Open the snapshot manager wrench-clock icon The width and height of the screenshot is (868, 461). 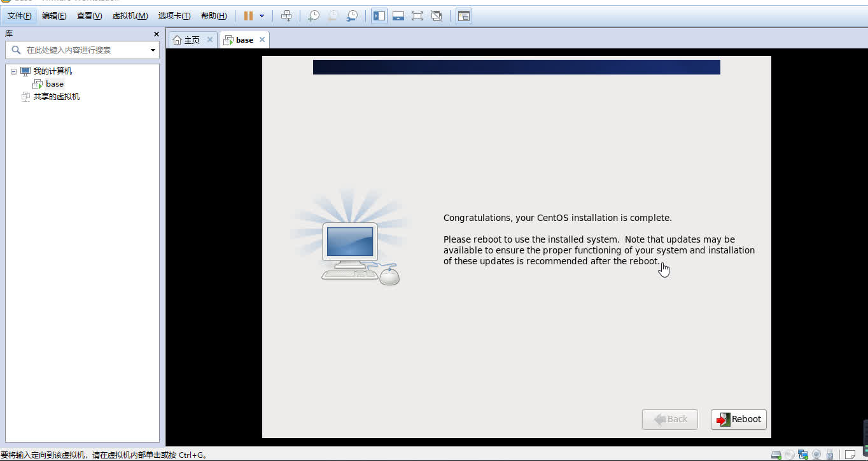352,16
